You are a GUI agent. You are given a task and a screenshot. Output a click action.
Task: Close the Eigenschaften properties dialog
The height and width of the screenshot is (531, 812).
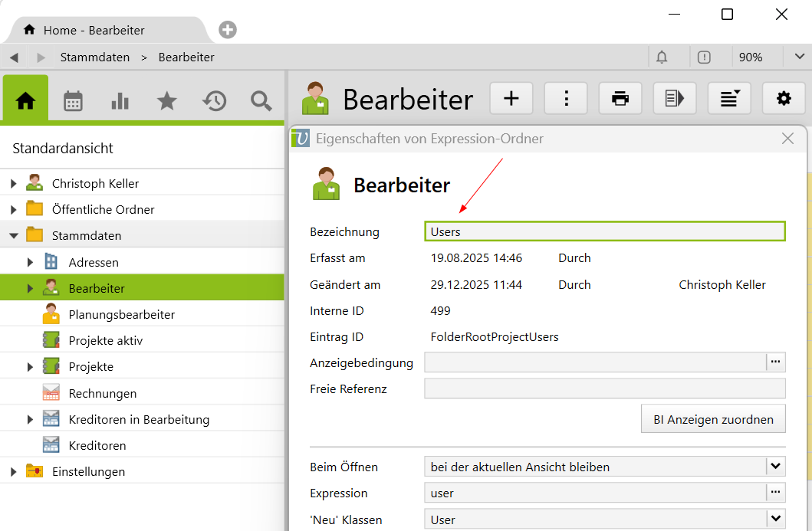[787, 139]
